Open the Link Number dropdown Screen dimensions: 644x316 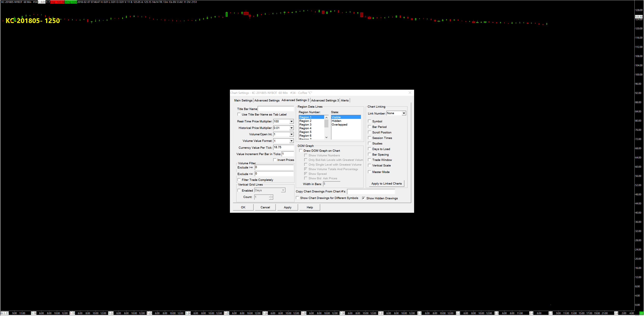403,113
